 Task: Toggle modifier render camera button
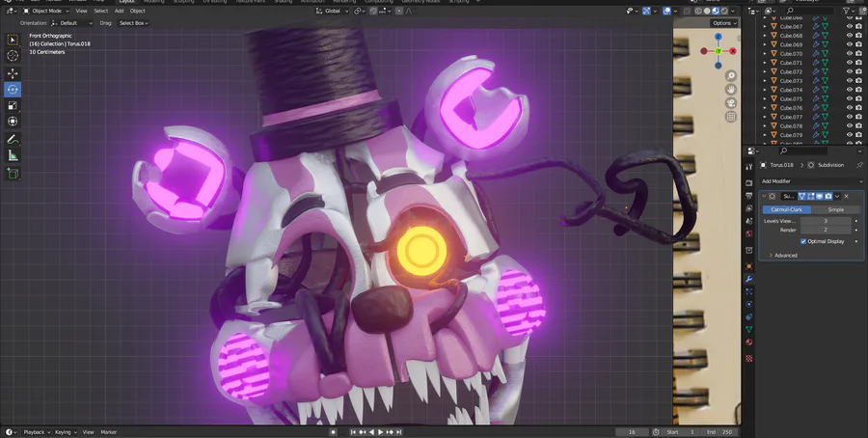click(828, 196)
